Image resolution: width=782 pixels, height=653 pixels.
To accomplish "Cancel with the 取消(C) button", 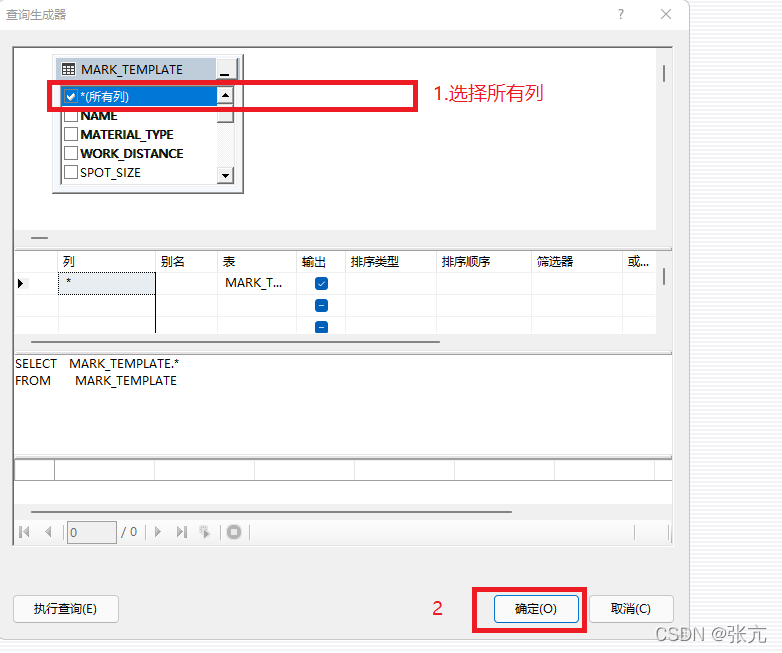I will point(631,608).
